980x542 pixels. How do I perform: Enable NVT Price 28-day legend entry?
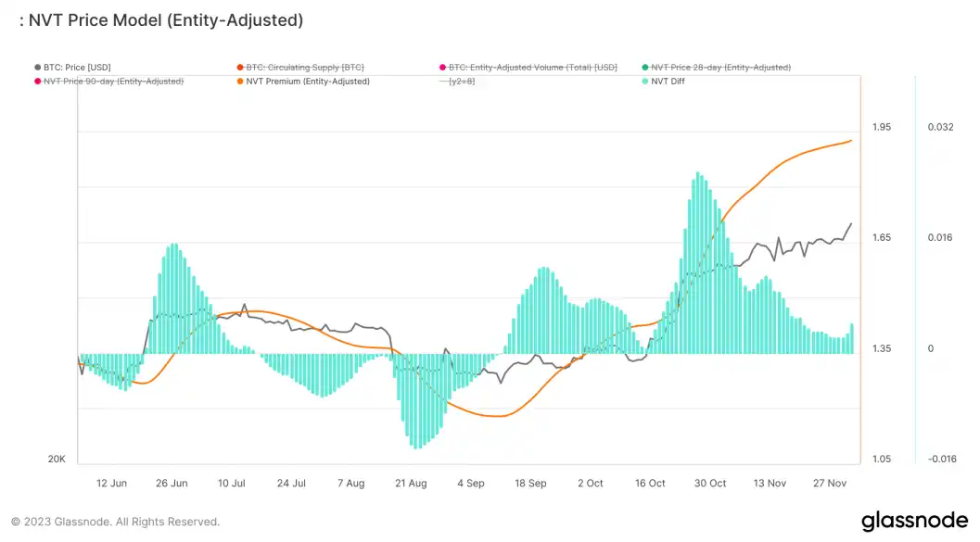[x=720, y=68]
